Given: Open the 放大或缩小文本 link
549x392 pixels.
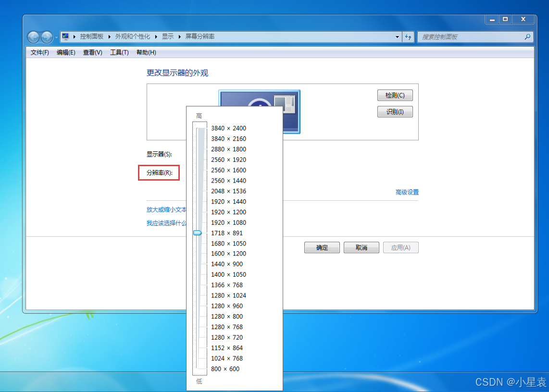Looking at the screenshot, I should (166, 209).
